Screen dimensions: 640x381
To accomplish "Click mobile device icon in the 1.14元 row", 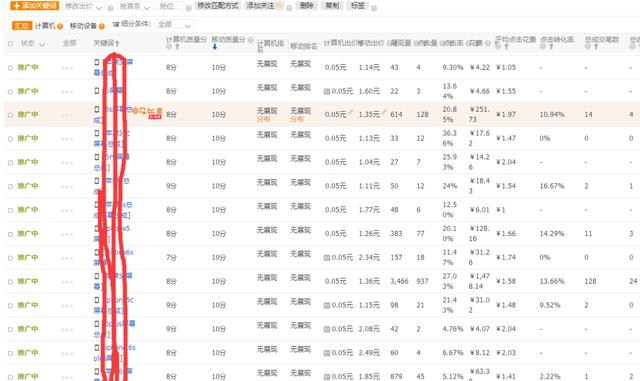I will point(97,62).
